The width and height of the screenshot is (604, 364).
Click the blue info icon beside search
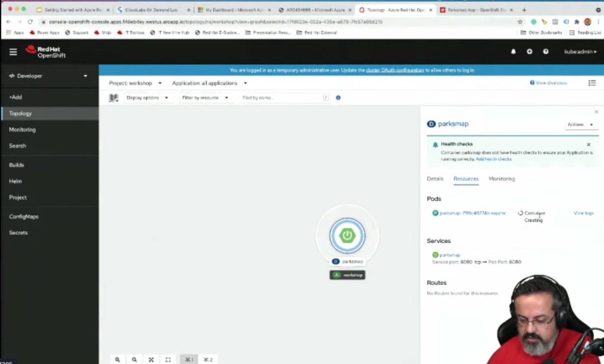tap(338, 98)
